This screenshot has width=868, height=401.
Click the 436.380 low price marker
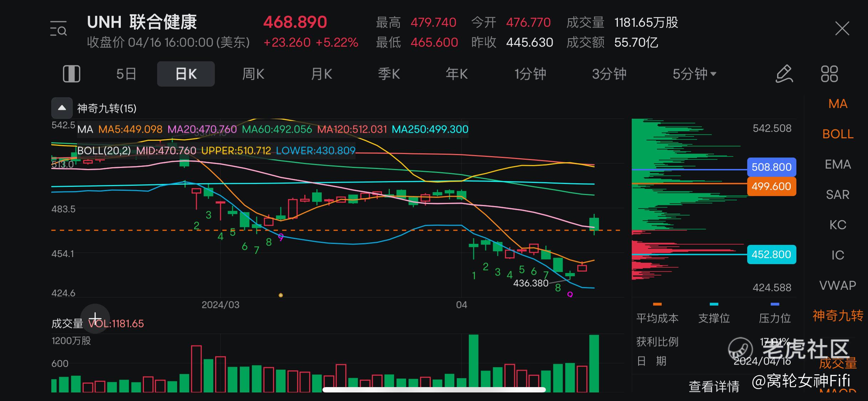click(x=531, y=283)
